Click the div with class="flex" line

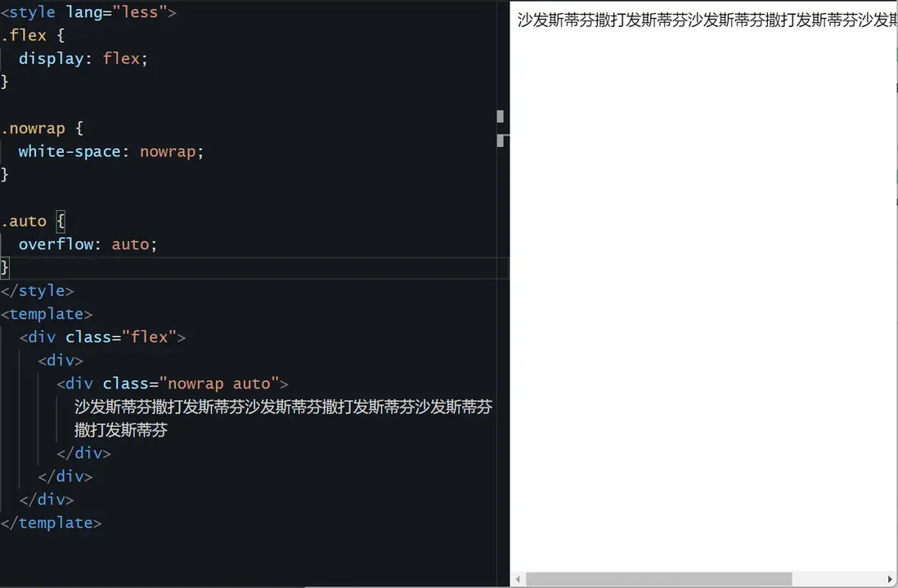pos(102,337)
